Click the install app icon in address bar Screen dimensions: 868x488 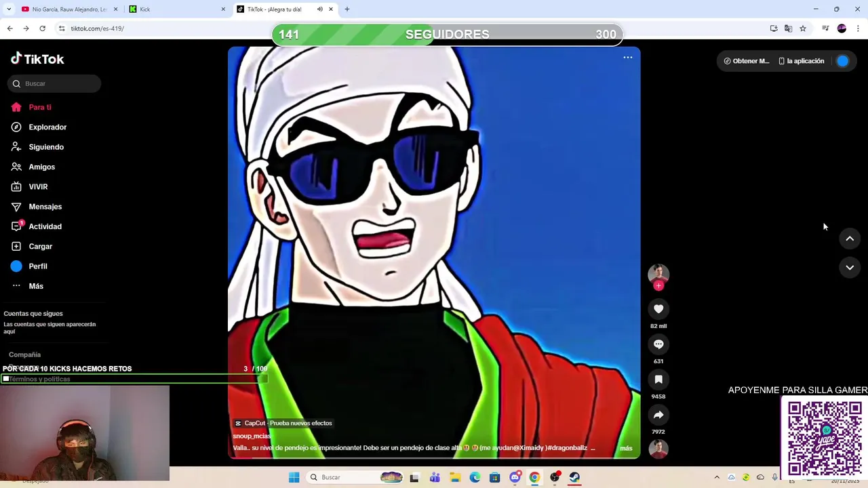[x=774, y=28]
